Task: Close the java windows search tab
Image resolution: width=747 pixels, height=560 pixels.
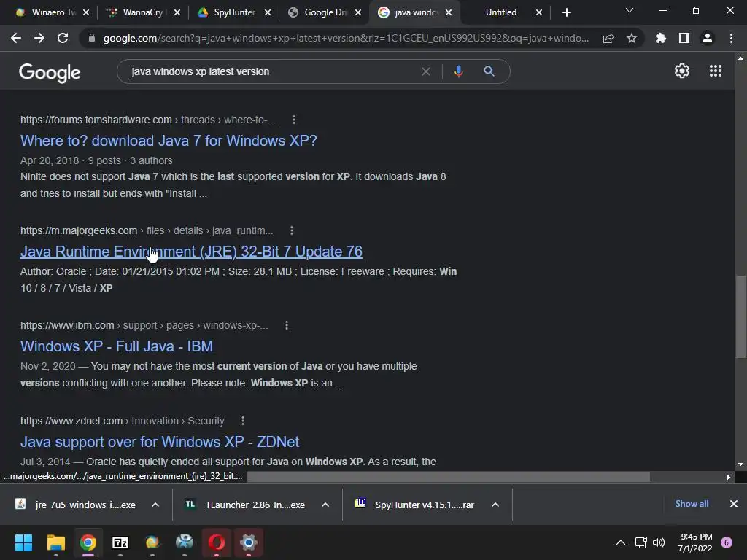Action: (449, 13)
